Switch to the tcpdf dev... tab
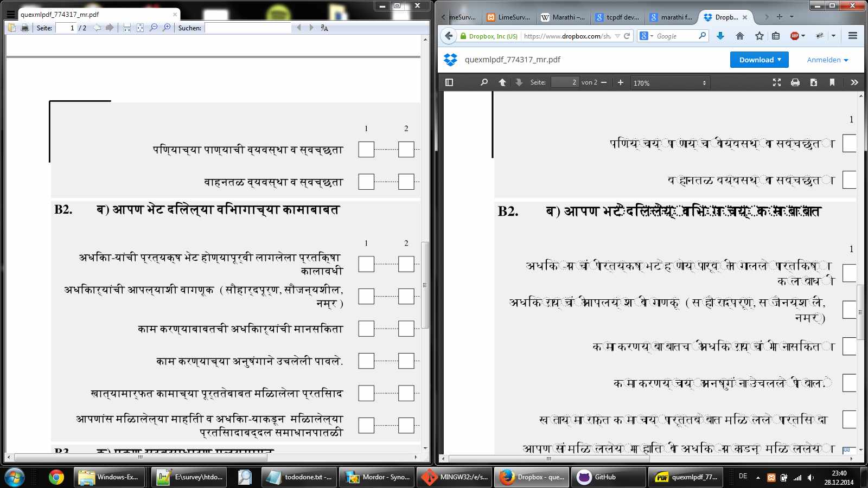The width and height of the screenshot is (868, 488). pos(617,17)
